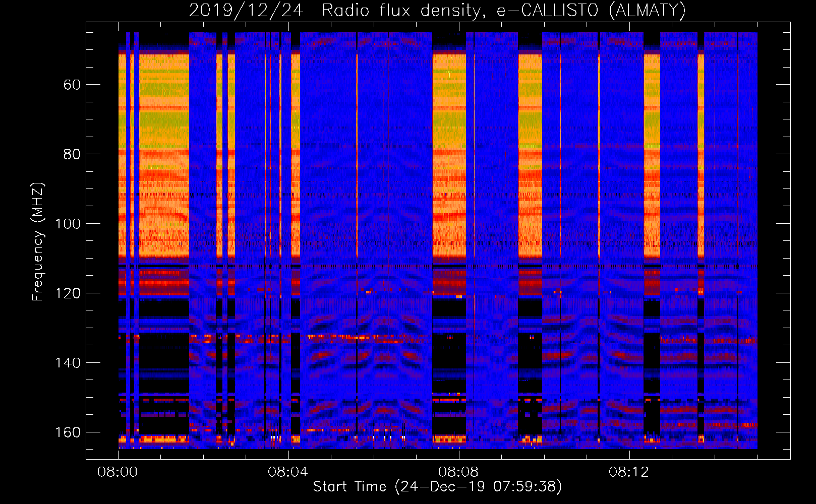Viewport: 816px width, 504px height.
Task: Click the 'Frequency (MHZ)' axis label
Action: (x=38, y=242)
